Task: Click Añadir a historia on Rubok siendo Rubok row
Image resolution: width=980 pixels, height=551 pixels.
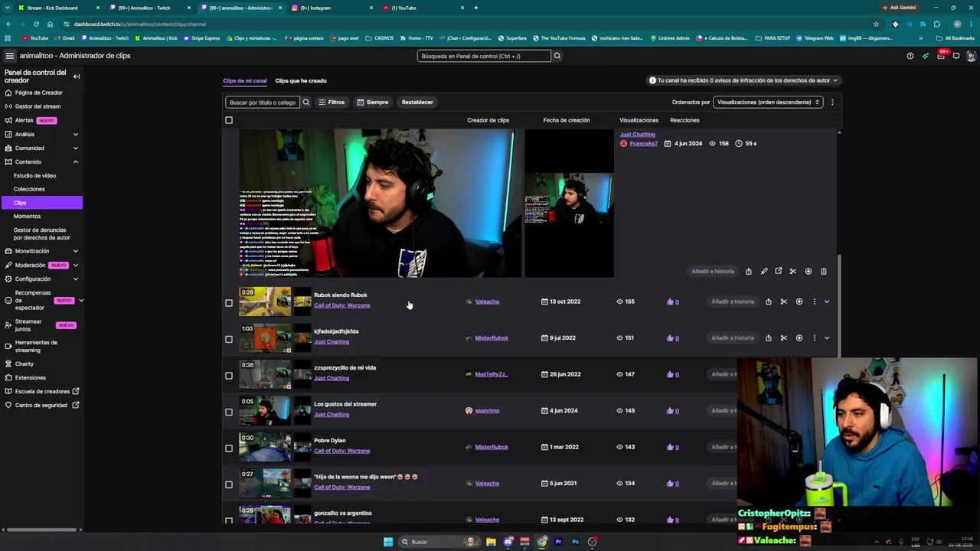Action: point(733,302)
